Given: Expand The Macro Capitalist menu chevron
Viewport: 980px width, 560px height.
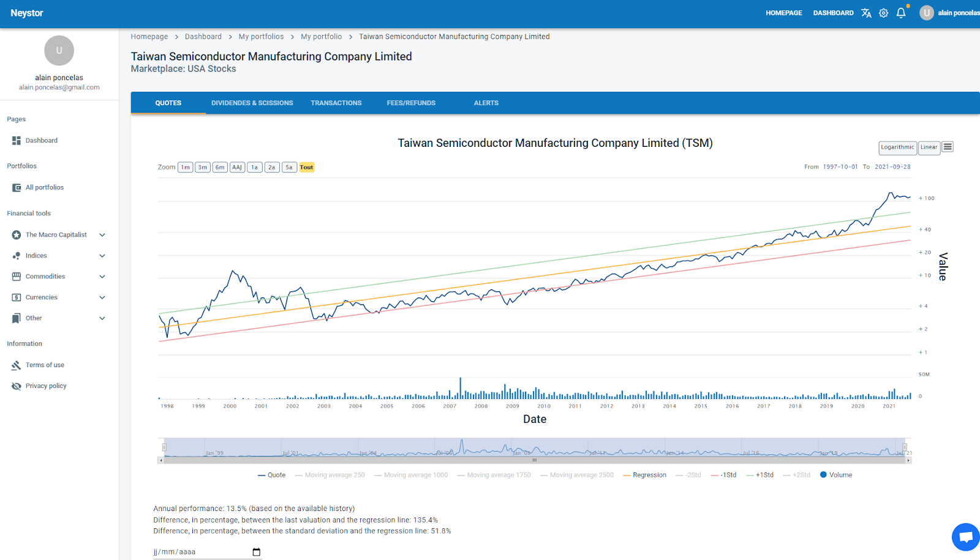Looking at the screenshot, I should 102,235.
